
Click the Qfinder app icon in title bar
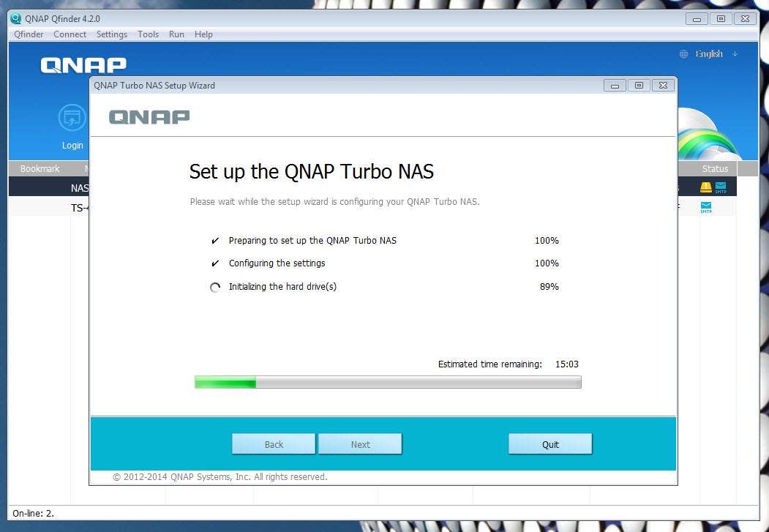coord(15,18)
